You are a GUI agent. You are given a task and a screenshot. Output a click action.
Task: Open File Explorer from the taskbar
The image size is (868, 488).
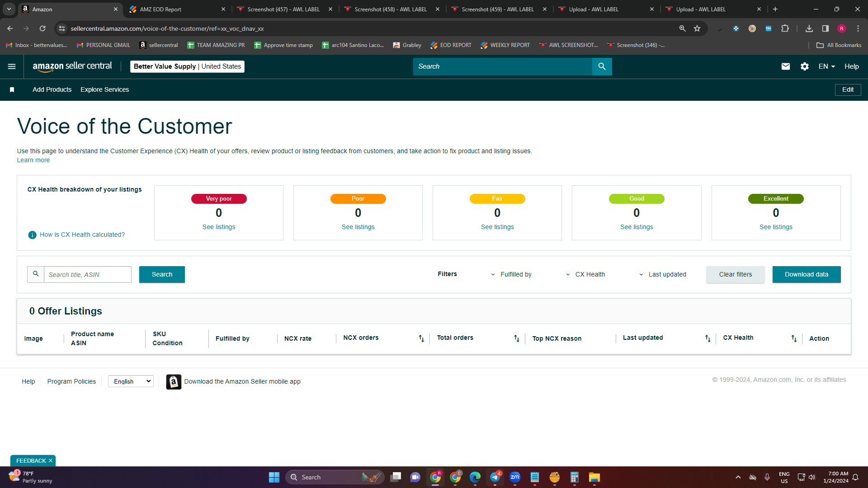[x=594, y=477]
